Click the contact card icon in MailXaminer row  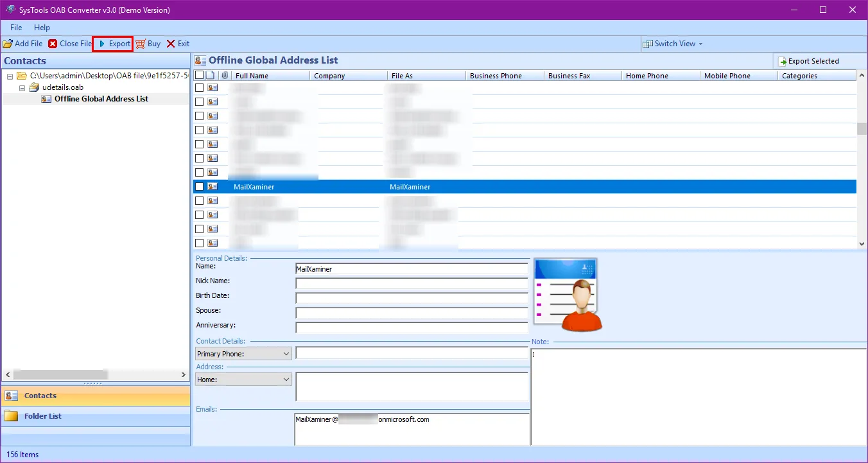(213, 187)
